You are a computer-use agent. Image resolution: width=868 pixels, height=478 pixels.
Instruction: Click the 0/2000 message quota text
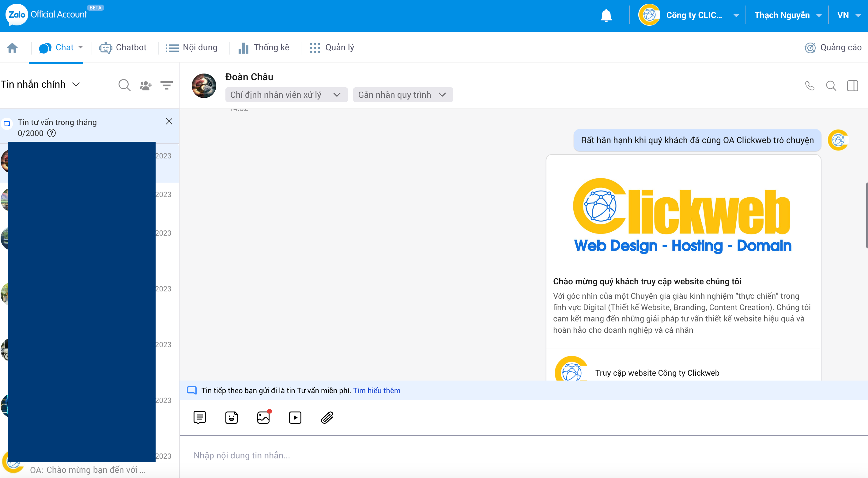click(x=30, y=133)
